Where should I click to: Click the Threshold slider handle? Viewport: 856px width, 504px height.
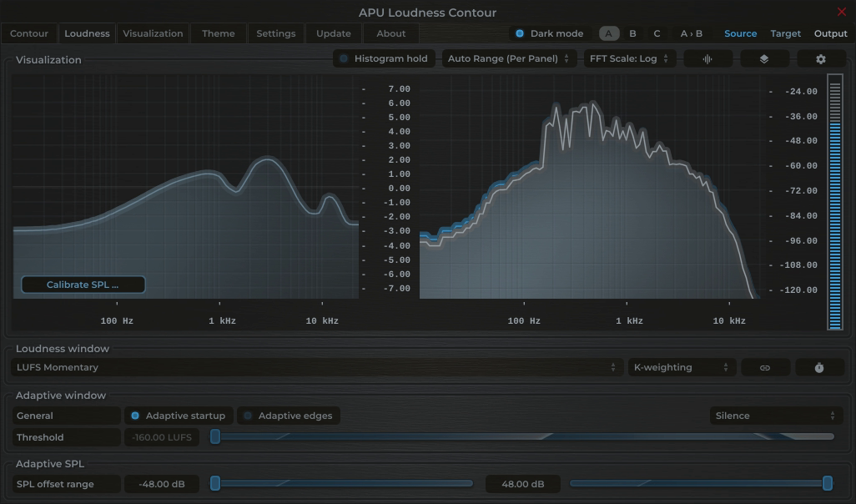[215, 436]
